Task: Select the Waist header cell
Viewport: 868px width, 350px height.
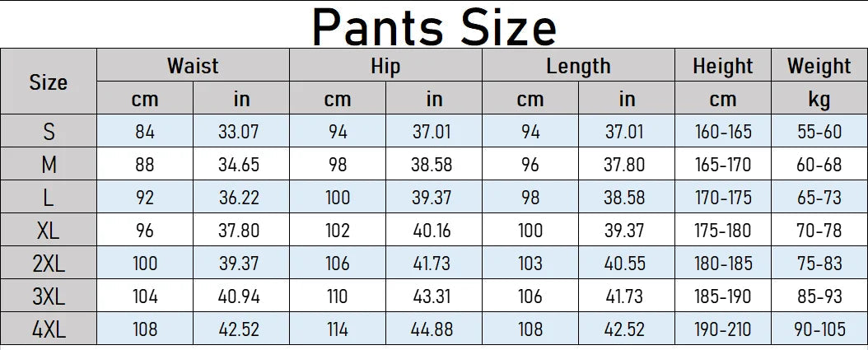Action: click(x=193, y=66)
